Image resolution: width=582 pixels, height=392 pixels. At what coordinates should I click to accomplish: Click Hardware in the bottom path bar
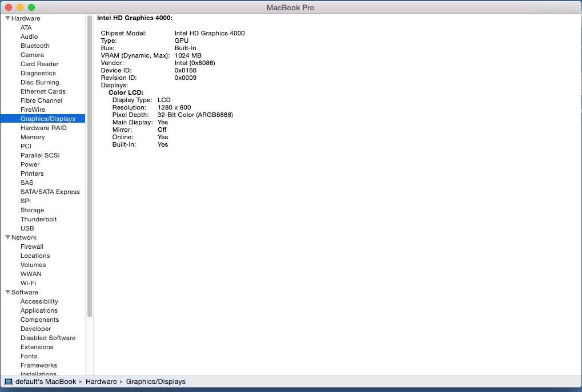coord(101,382)
